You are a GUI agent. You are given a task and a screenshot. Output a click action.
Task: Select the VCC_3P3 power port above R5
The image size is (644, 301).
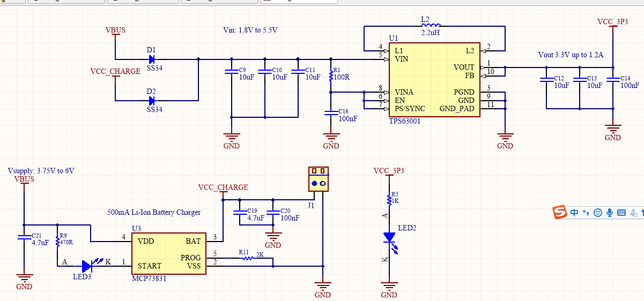pyautogui.click(x=389, y=175)
